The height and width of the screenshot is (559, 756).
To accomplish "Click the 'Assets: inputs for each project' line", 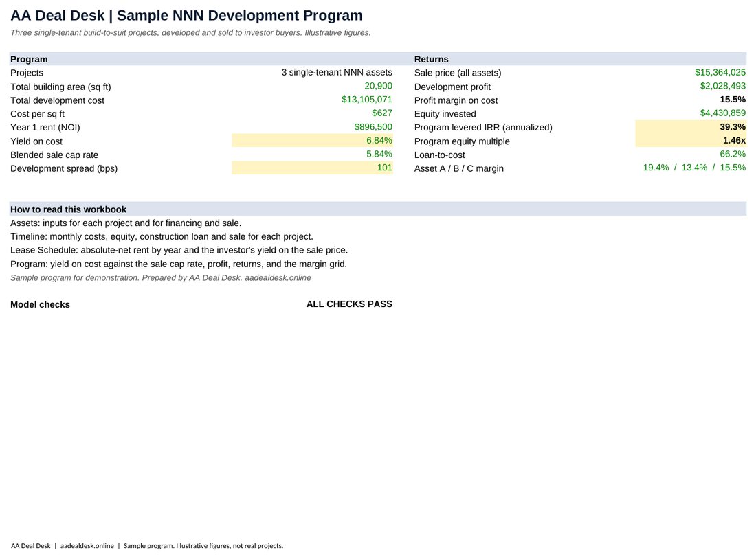I will pos(126,223).
